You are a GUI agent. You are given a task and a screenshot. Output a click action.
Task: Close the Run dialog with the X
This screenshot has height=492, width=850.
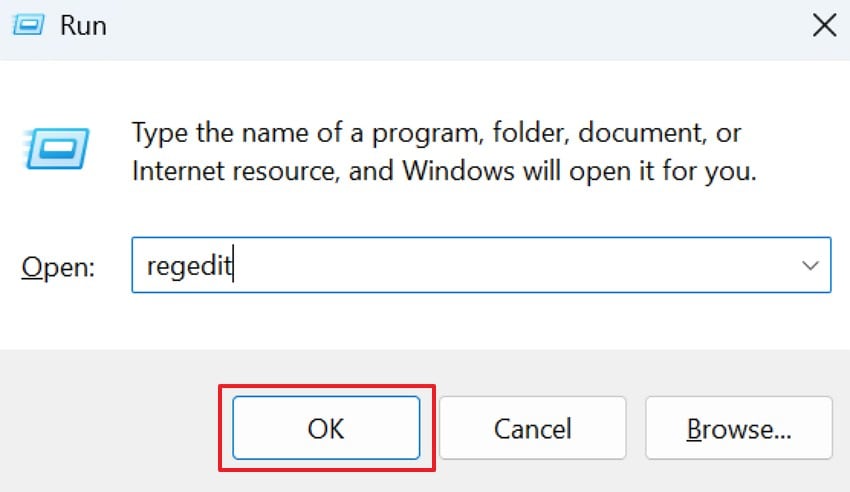pyautogui.click(x=824, y=26)
